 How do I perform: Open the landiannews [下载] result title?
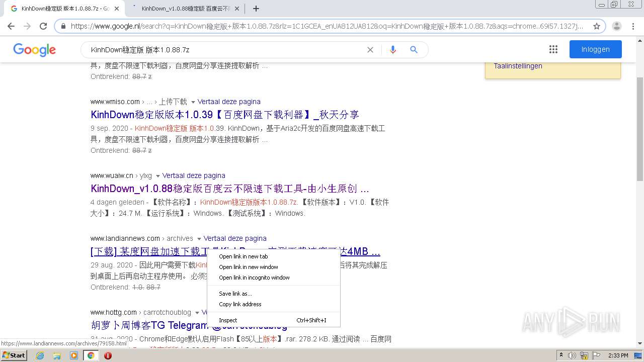[235, 251]
